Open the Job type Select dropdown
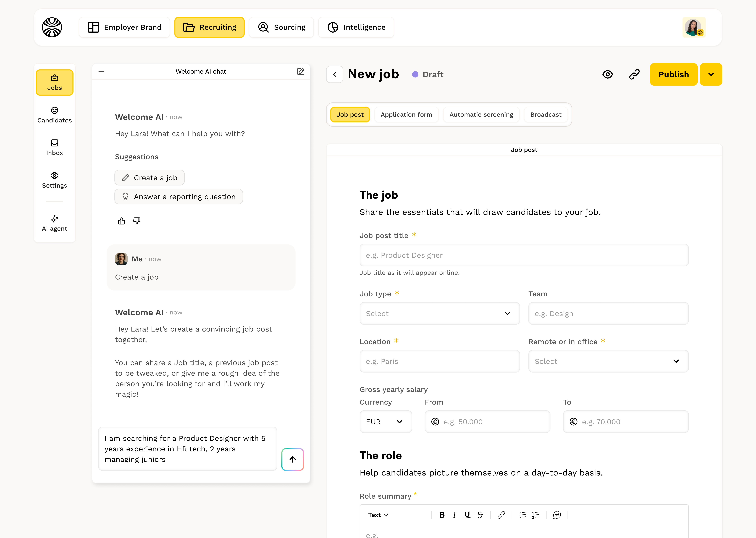The height and width of the screenshot is (538, 756). (439, 313)
